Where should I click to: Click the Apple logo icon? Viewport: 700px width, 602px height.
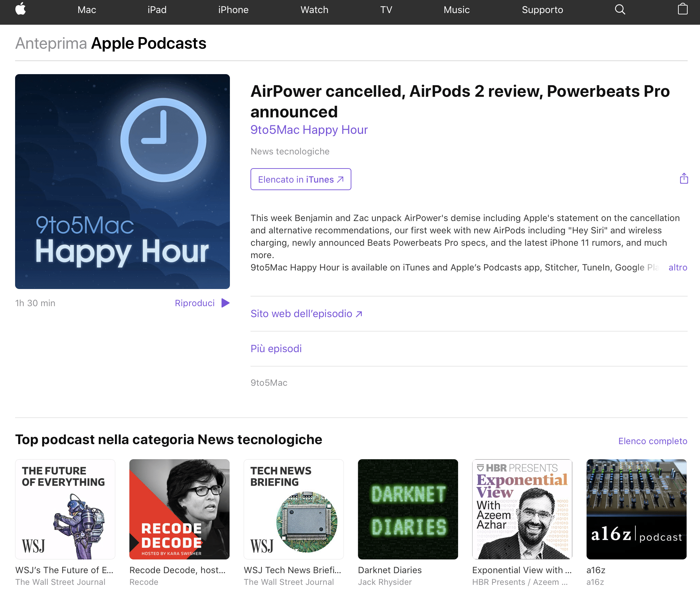21,9
